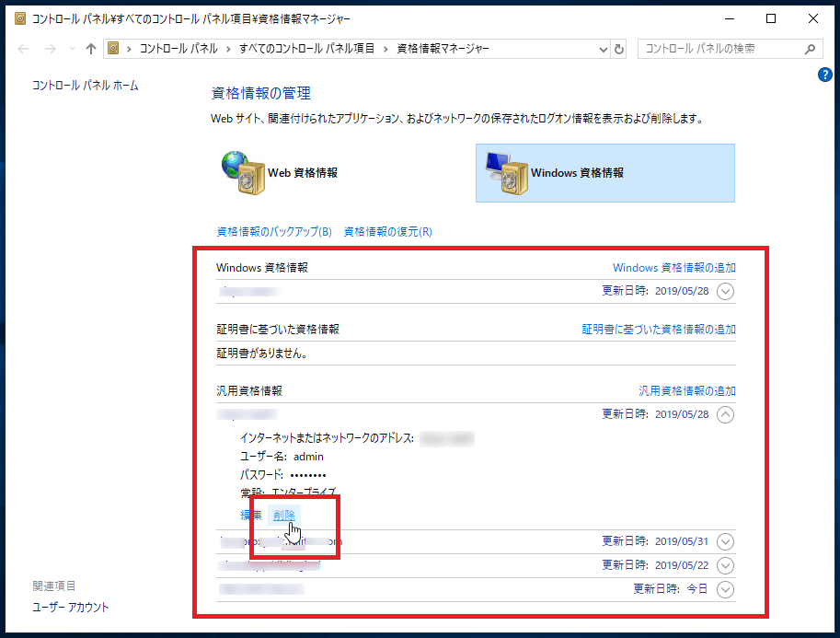Expand the credential updated 2019/05/22

tap(725, 565)
